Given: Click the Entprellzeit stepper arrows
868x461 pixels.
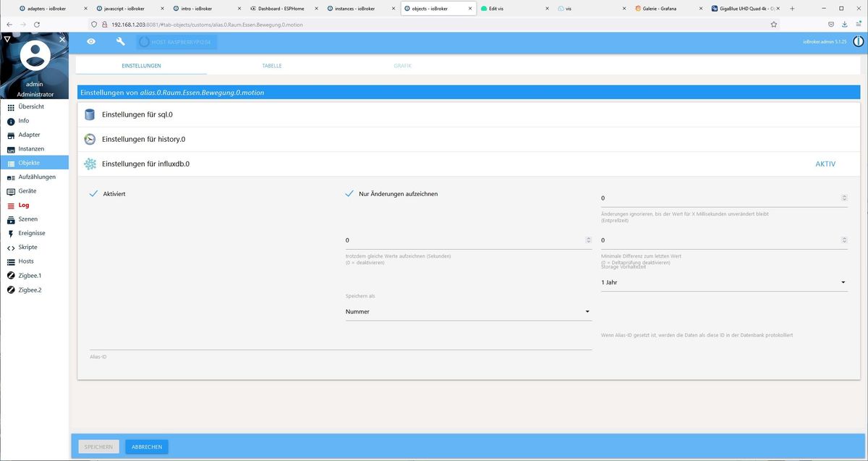Looking at the screenshot, I should pos(844,198).
